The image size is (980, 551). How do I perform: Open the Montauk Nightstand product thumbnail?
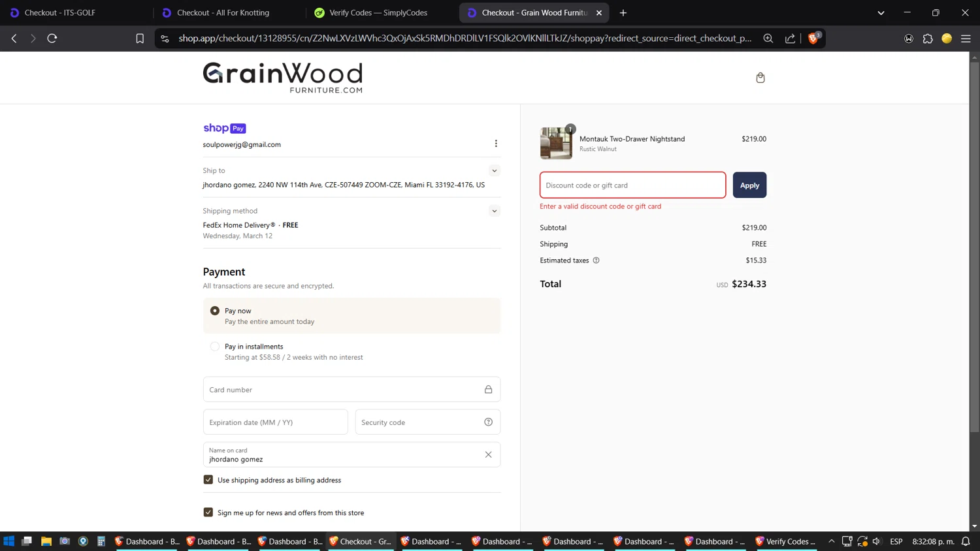556,143
